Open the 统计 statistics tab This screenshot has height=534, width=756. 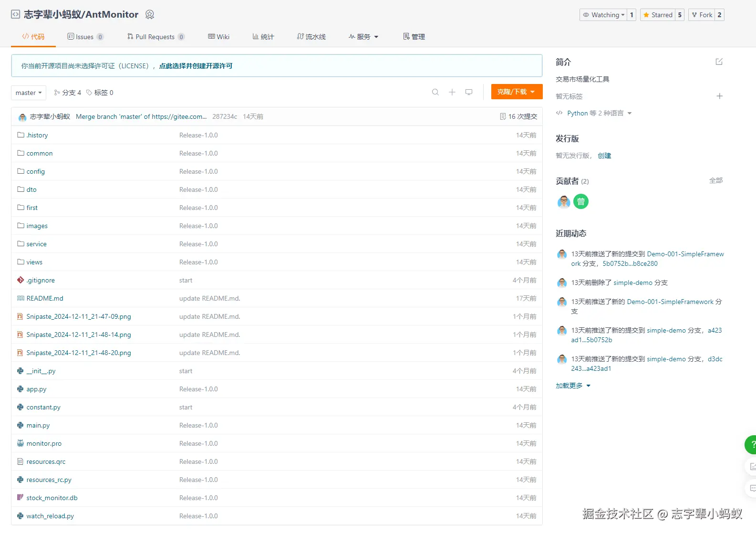(x=263, y=37)
